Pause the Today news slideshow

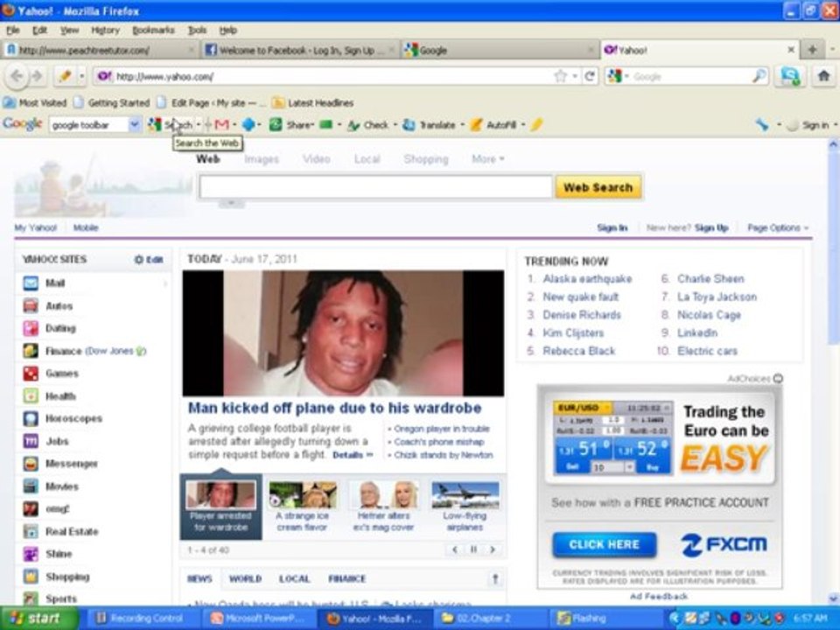pyautogui.click(x=473, y=549)
